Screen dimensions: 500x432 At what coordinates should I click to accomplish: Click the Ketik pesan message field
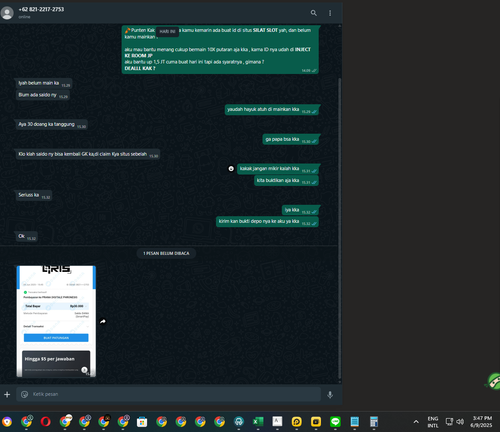coord(168,394)
